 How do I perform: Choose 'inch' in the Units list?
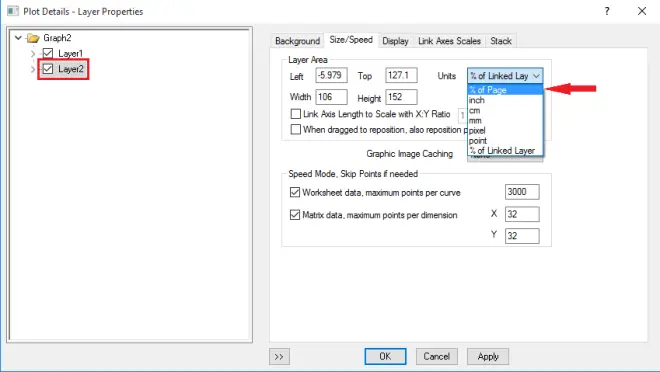[x=505, y=100]
